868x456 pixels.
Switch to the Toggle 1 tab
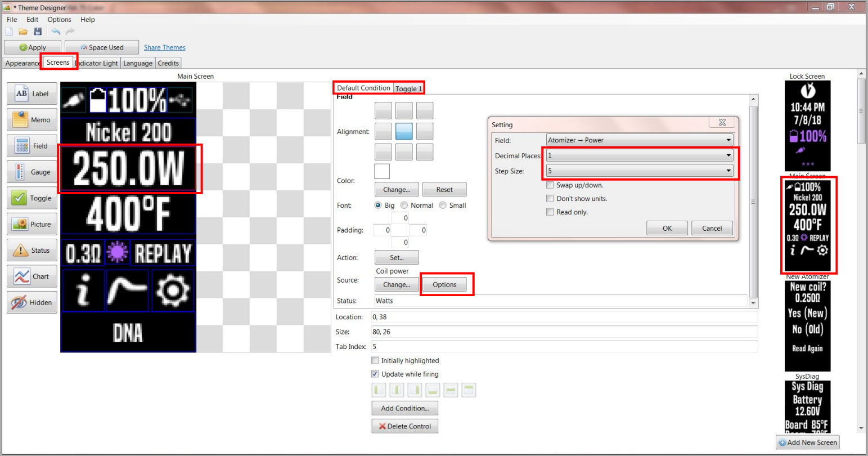point(408,88)
